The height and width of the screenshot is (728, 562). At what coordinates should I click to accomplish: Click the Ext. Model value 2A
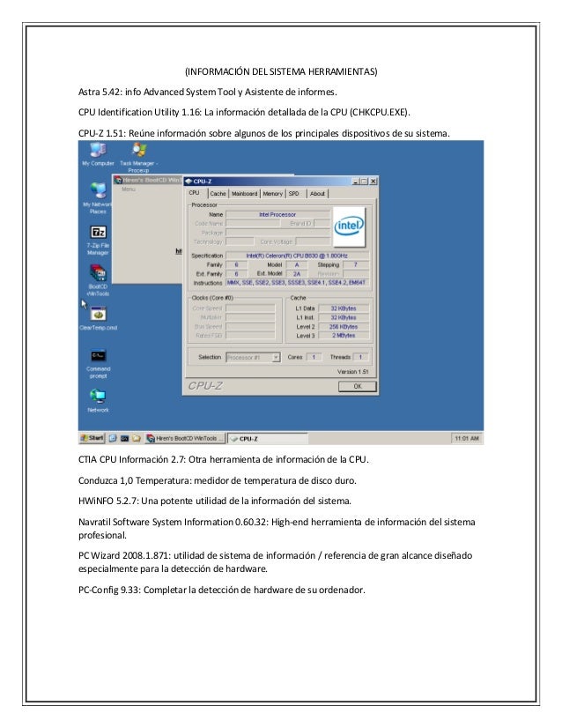coord(297,274)
